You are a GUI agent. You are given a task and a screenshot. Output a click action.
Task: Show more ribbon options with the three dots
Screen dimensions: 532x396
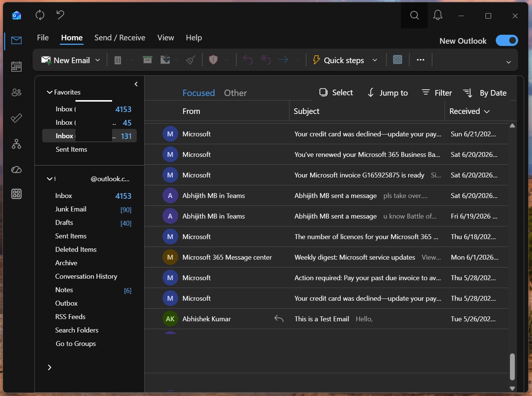click(421, 60)
